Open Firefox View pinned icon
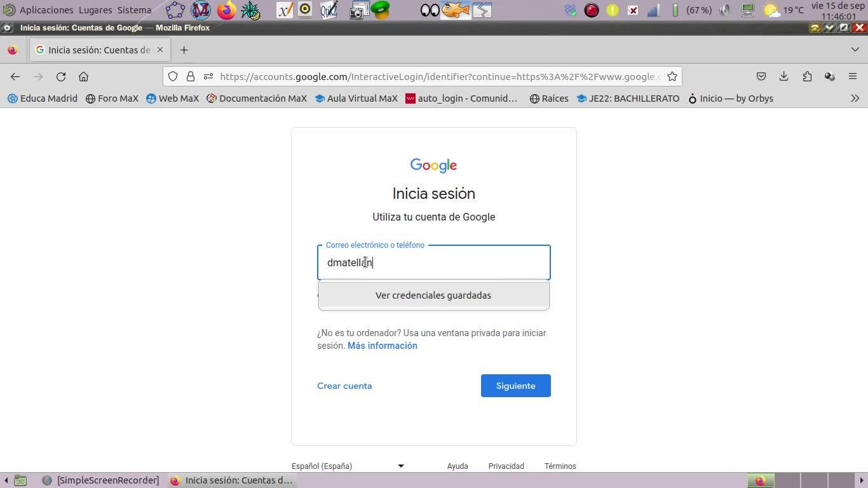Screen dimensions: 868x488 [13, 50]
